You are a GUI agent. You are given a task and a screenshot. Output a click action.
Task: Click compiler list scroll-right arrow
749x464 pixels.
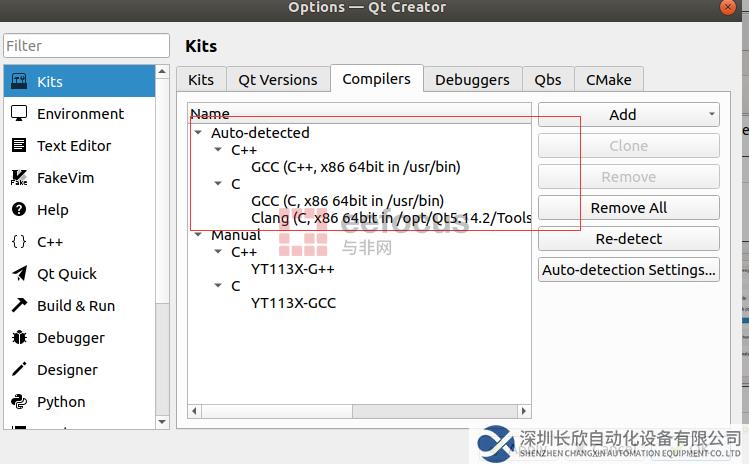pyautogui.click(x=524, y=411)
